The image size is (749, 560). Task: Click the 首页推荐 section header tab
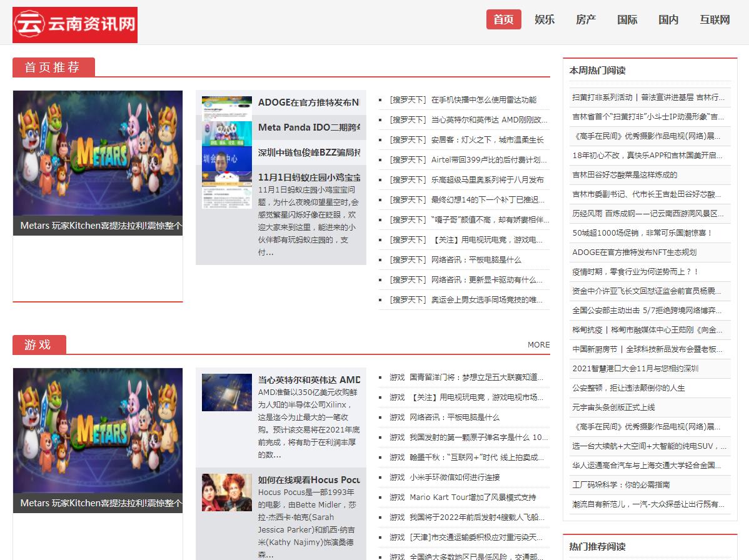click(54, 67)
